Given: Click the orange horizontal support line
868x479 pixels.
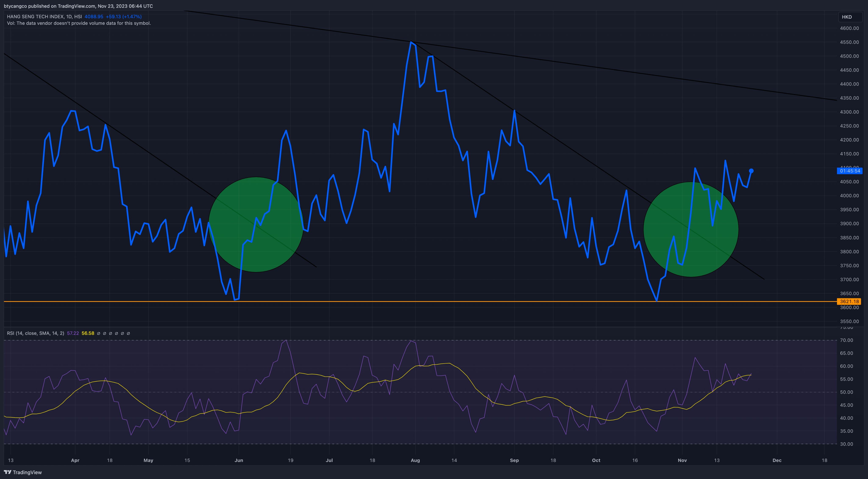Looking at the screenshot, I should [404, 301].
